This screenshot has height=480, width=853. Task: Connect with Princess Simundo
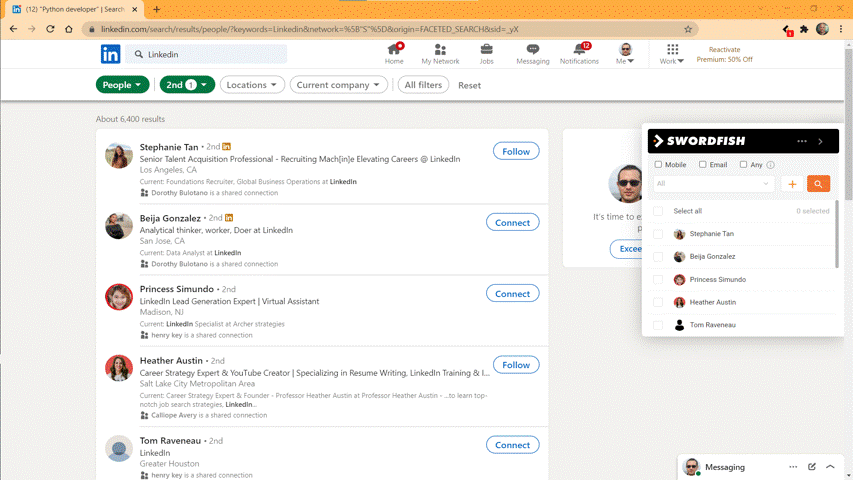(x=512, y=294)
